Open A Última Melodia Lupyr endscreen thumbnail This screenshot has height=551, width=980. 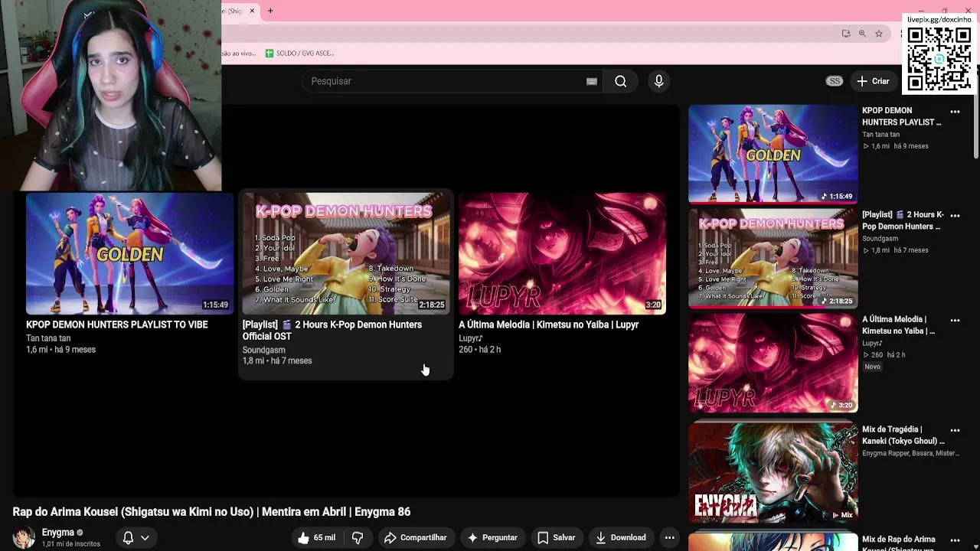coord(562,253)
